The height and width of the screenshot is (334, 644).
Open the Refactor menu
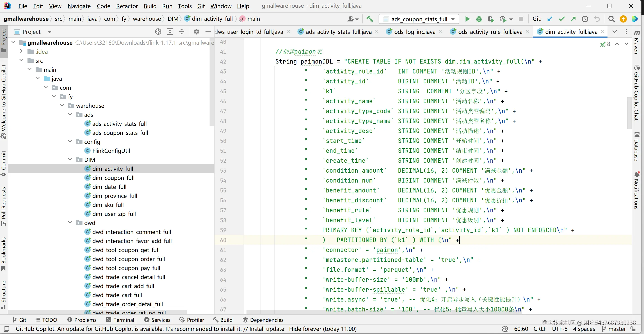127,6
